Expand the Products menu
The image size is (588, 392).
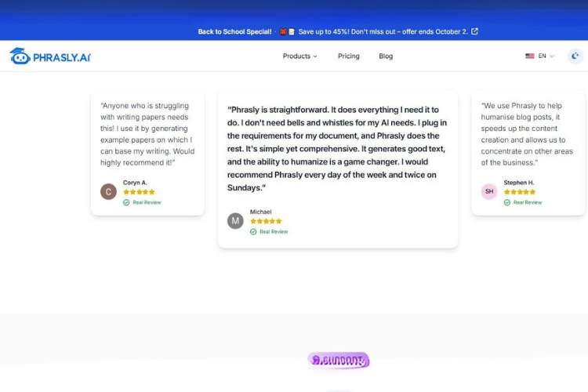click(300, 56)
